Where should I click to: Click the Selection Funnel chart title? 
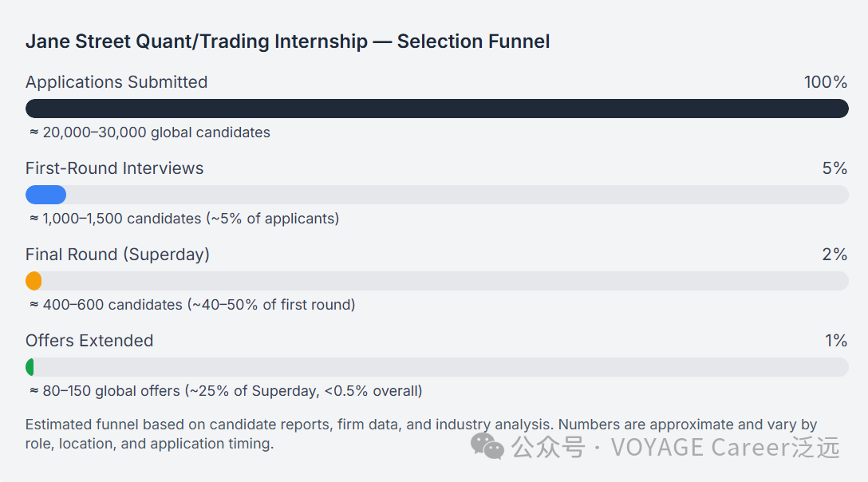pyautogui.click(x=287, y=41)
